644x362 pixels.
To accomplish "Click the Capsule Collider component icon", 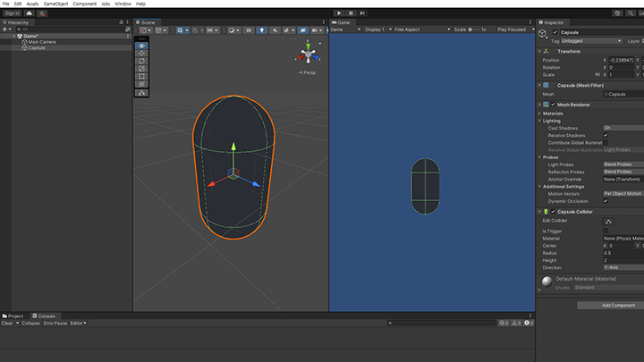I will point(546,212).
